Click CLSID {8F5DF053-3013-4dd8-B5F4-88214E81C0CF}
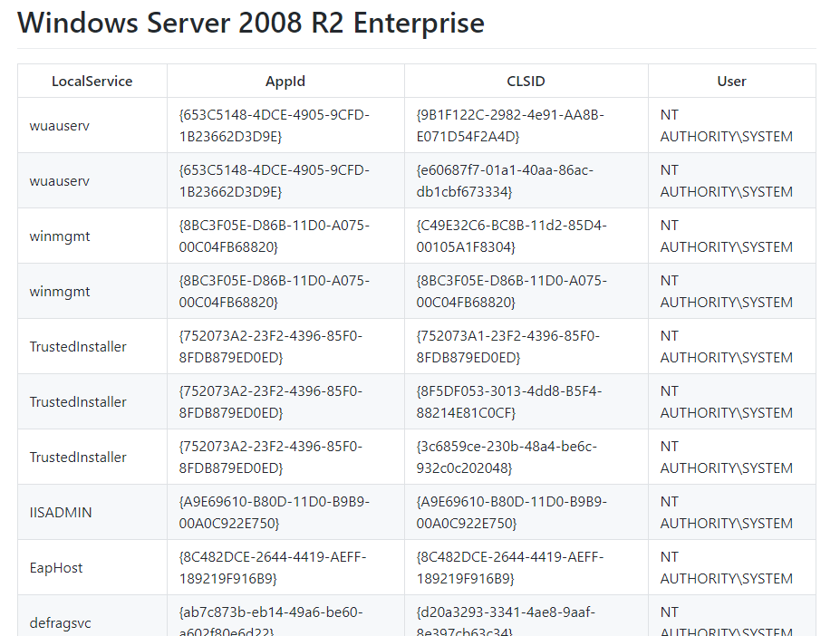This screenshot has height=636, width=840. (x=509, y=402)
